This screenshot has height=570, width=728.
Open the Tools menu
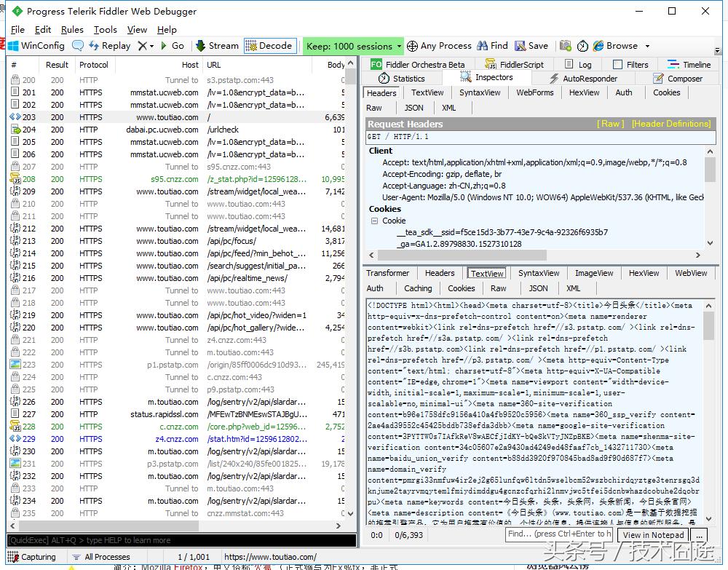pyautogui.click(x=106, y=30)
